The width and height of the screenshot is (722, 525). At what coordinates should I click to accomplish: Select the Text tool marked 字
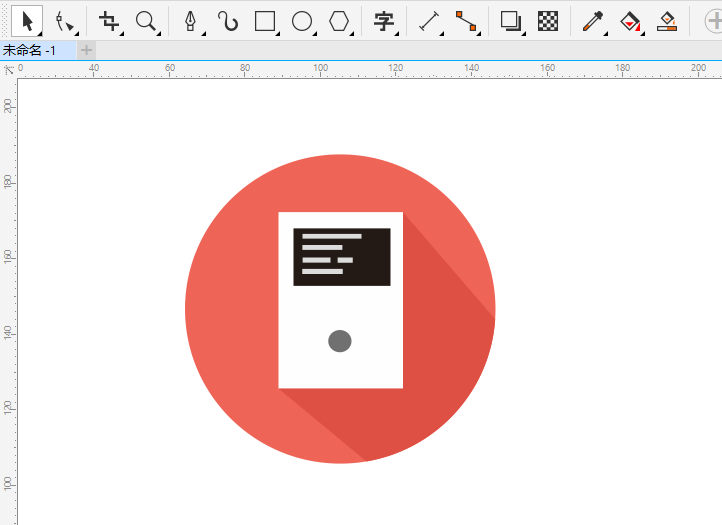point(384,21)
